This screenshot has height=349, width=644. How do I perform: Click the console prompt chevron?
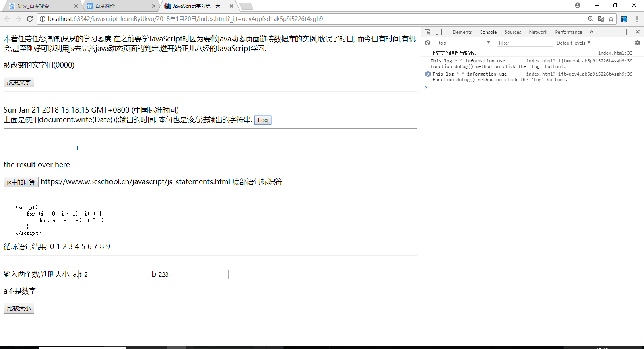pyautogui.click(x=426, y=87)
